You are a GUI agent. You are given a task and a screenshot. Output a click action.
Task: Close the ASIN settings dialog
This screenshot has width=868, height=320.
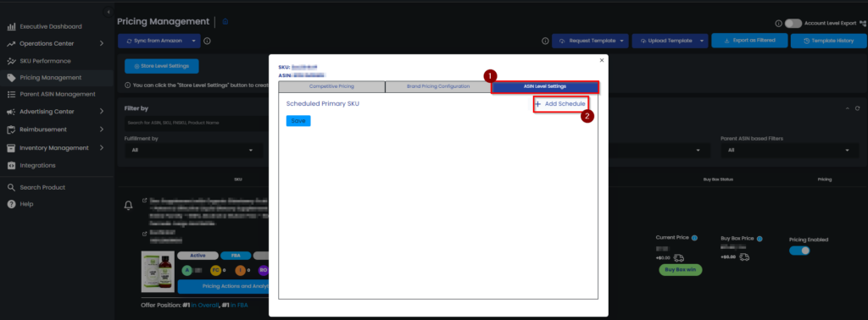tap(602, 60)
